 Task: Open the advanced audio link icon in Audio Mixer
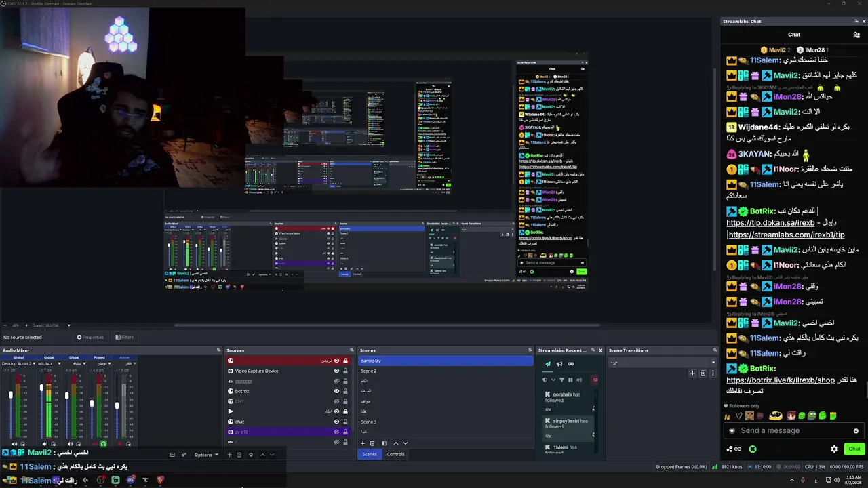(184, 455)
